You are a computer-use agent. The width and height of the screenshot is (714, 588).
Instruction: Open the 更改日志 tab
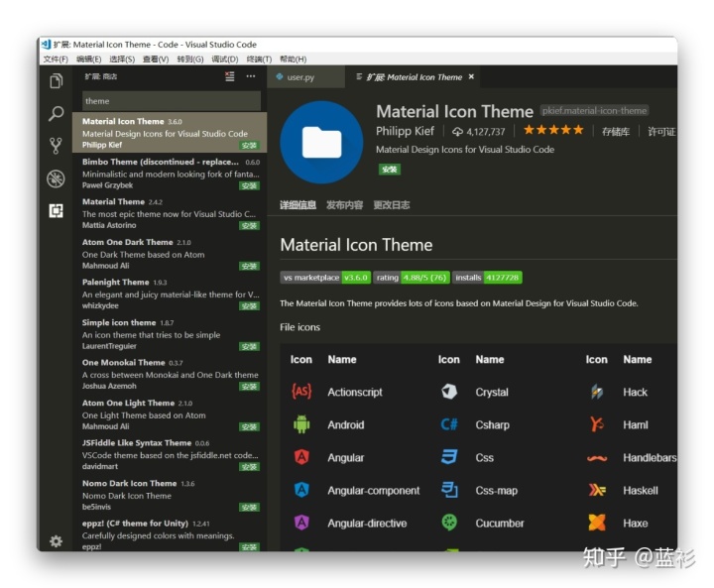point(392,205)
